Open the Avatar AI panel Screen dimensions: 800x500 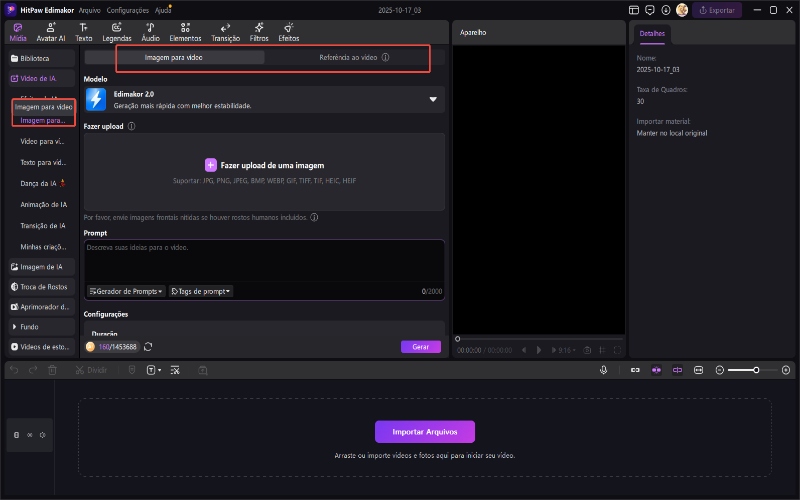click(51, 32)
